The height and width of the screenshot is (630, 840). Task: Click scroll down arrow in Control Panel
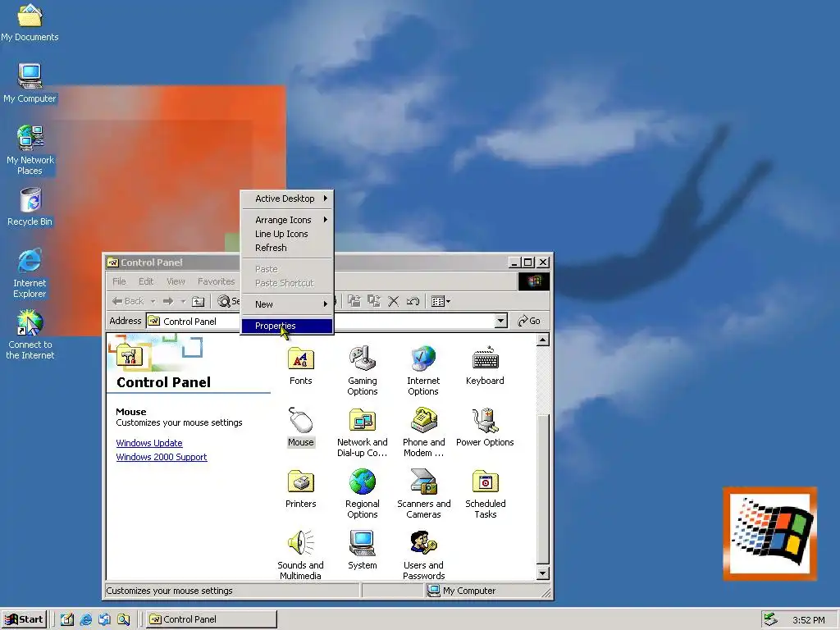click(x=543, y=573)
